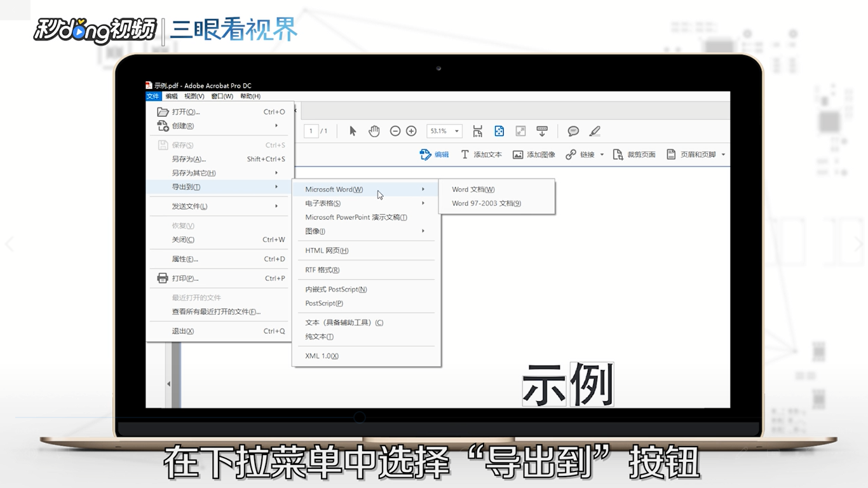Click the 页眉和页脚 header and footer tool
The height and width of the screenshot is (488, 868).
[691, 154]
